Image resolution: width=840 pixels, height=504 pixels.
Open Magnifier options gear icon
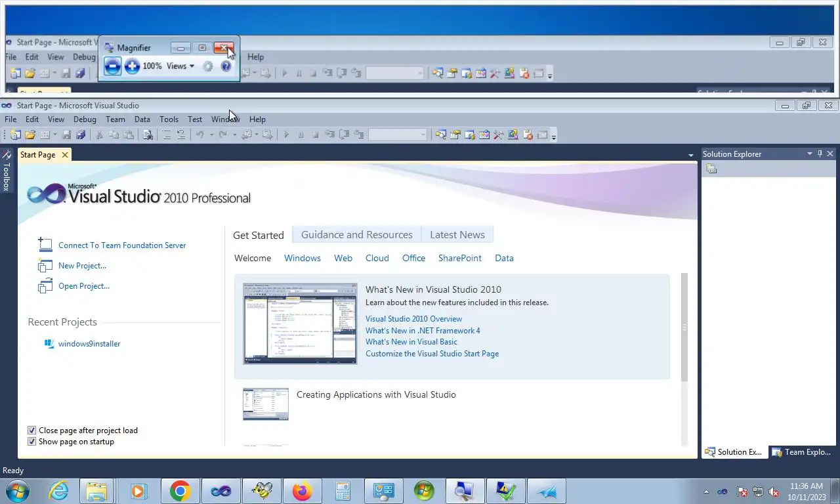pos(207,66)
